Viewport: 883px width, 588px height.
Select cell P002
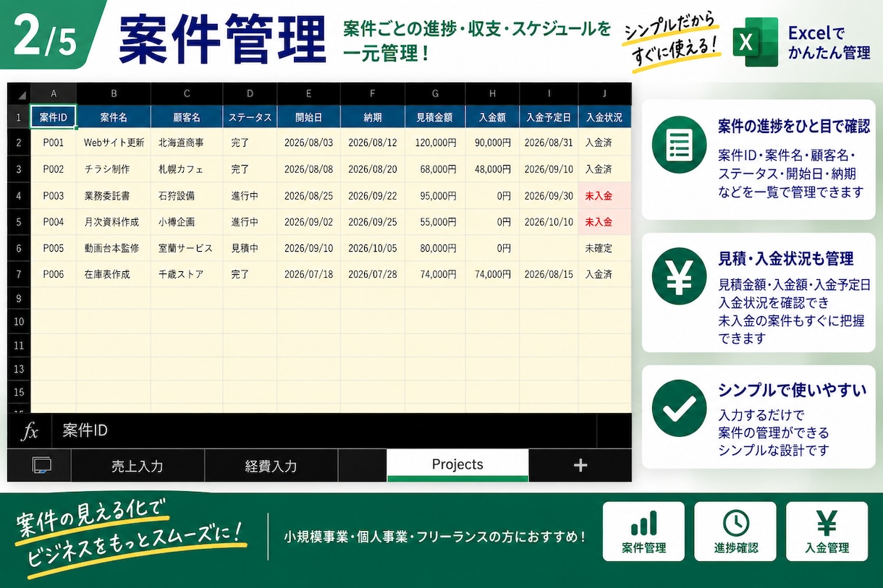point(54,169)
